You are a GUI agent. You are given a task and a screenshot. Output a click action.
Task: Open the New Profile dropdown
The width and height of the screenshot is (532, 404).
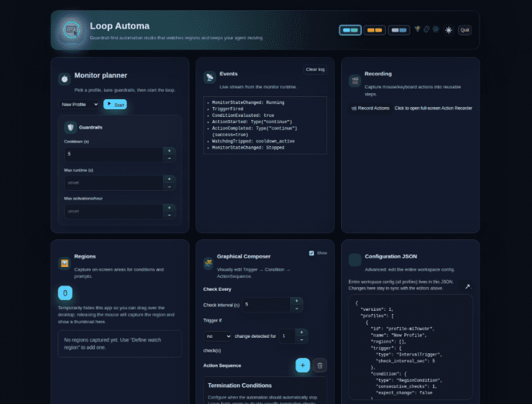79,105
